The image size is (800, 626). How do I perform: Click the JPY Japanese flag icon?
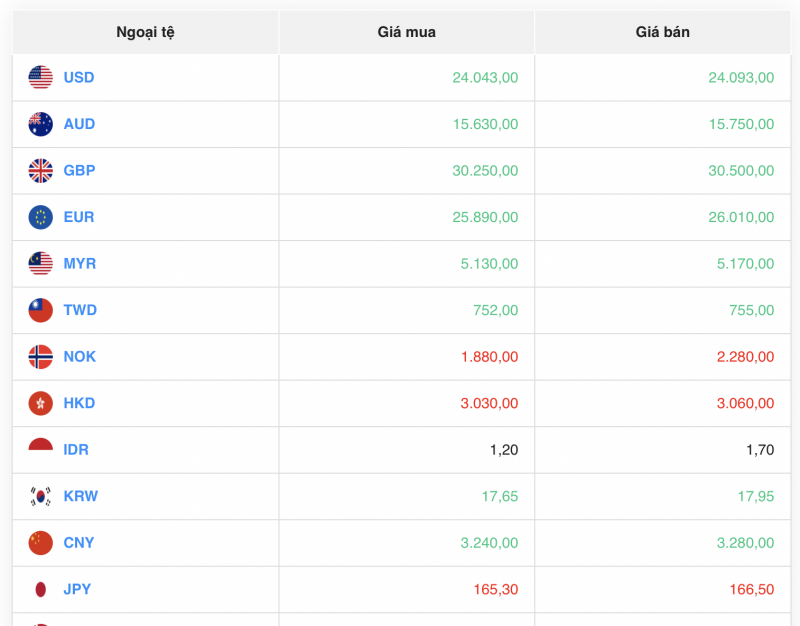tap(40, 589)
